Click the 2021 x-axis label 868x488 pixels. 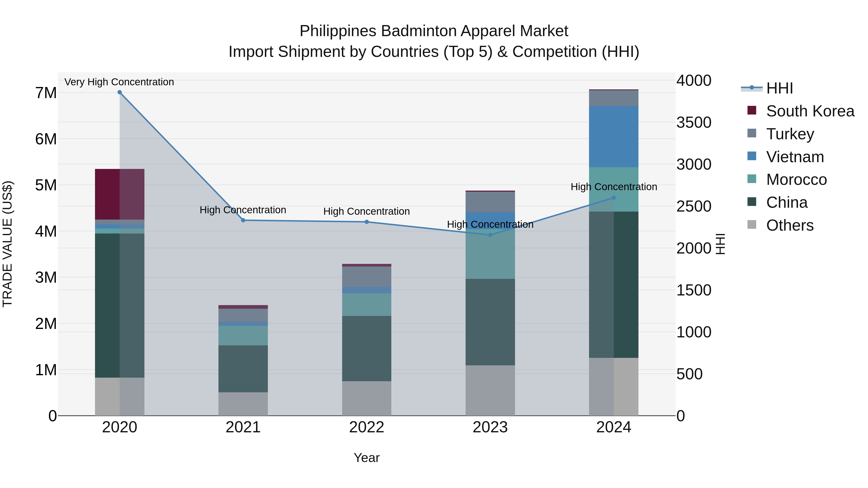(243, 427)
